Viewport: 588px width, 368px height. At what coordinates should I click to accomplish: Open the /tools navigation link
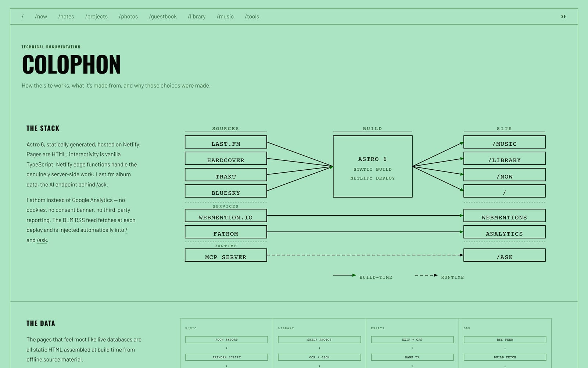(252, 17)
